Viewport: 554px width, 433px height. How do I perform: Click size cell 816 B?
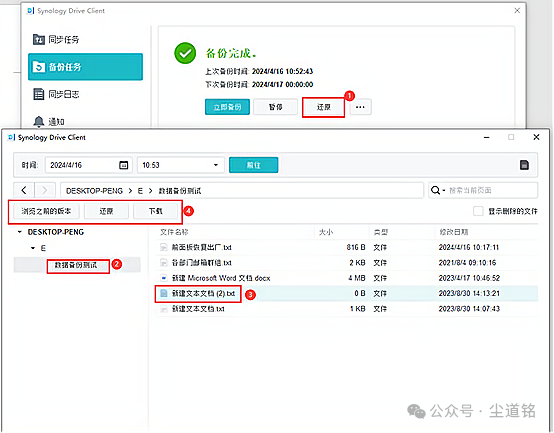click(x=356, y=247)
